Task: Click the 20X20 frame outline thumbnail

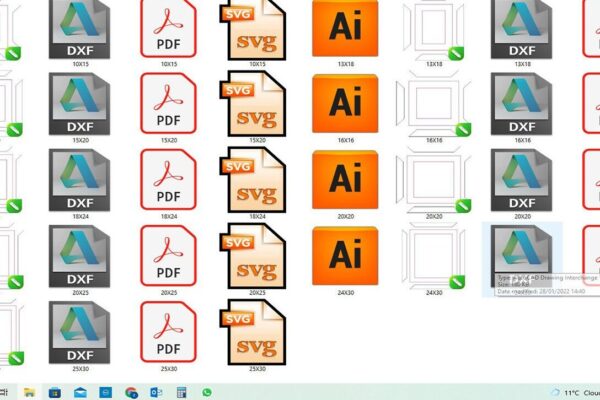Action: (x=433, y=178)
